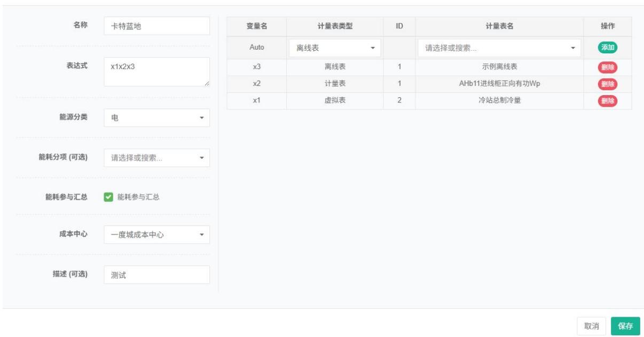Image resolution: width=644 pixels, height=337 pixels.
Task: Open the 能源分类 dropdown showing 电
Action: (156, 117)
